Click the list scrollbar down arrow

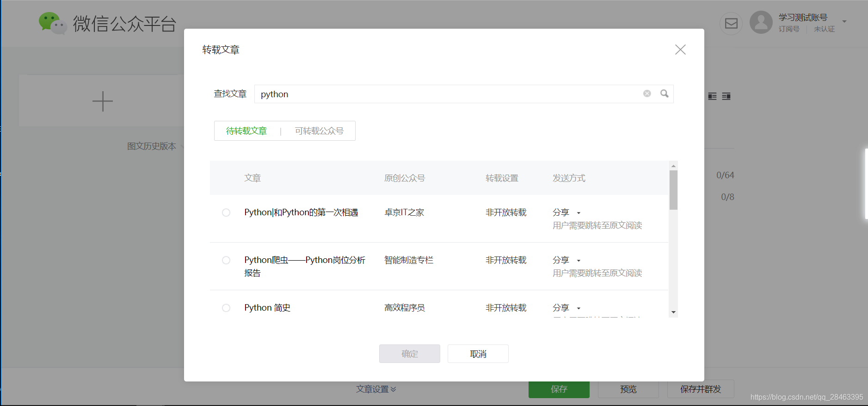click(x=673, y=312)
